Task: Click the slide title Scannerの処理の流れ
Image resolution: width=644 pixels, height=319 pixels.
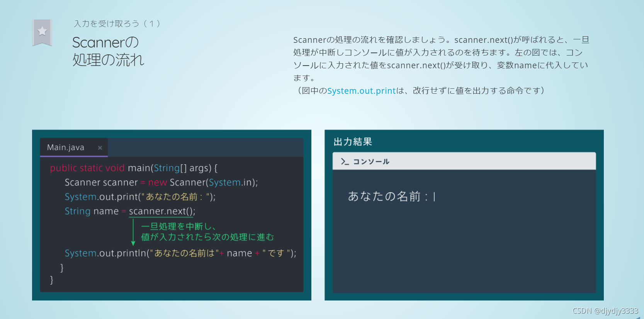Action: (108, 51)
